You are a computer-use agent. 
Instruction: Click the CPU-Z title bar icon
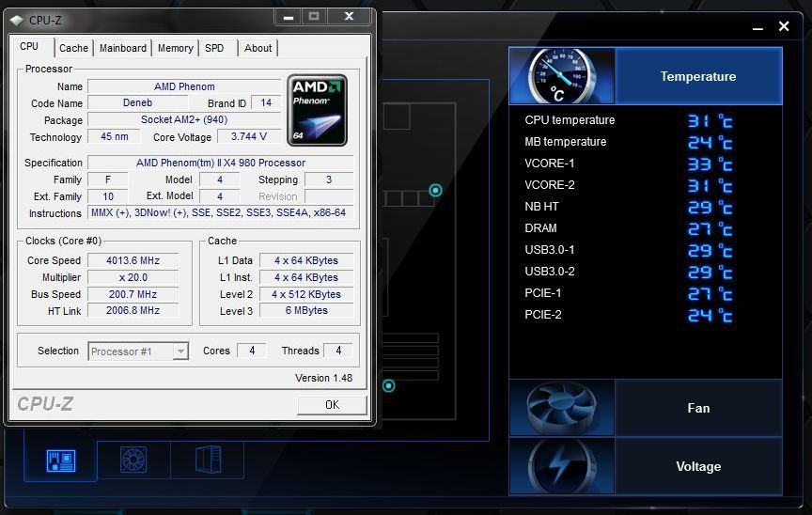pyautogui.click(x=17, y=20)
